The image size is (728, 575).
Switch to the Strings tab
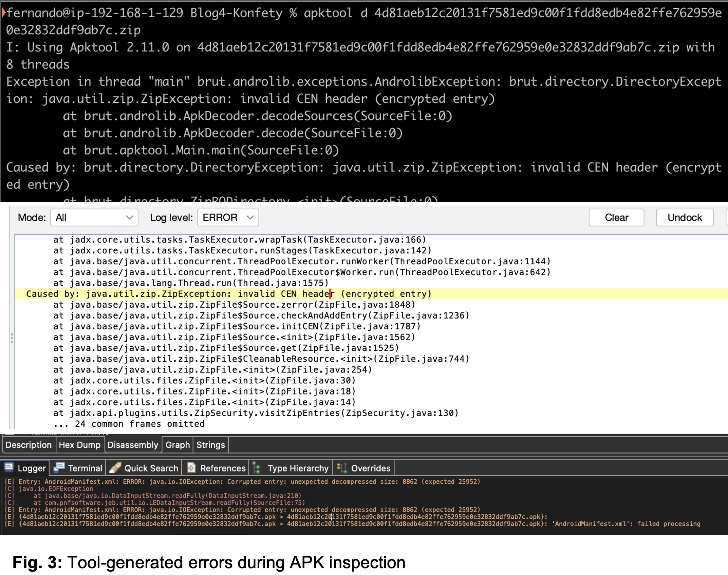[210, 445]
